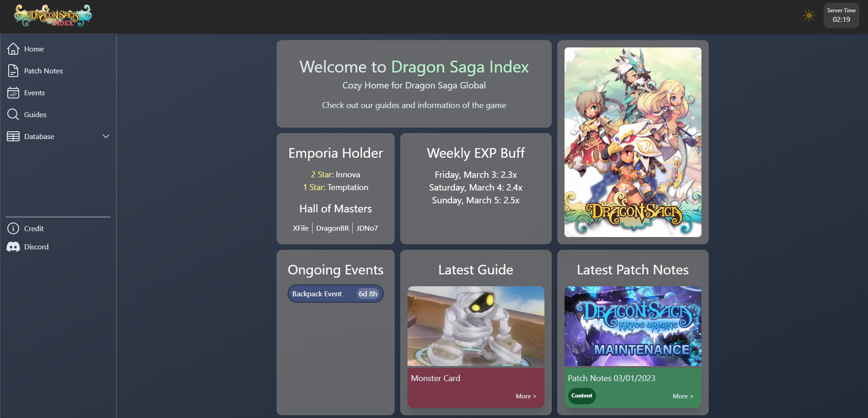Click the Patch Notes 03/01/2023 title
Image resolution: width=868 pixels, height=418 pixels.
(612, 378)
